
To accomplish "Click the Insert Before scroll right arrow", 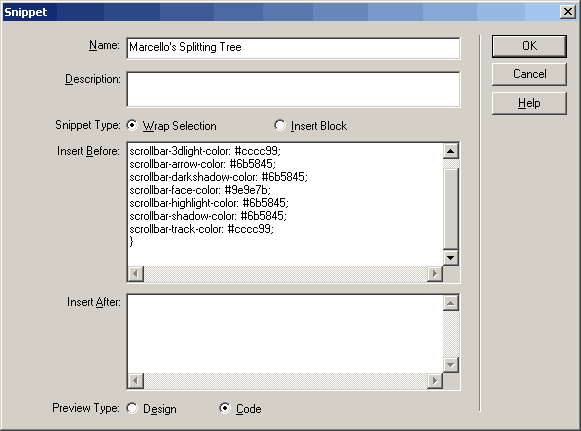I will pos(435,274).
